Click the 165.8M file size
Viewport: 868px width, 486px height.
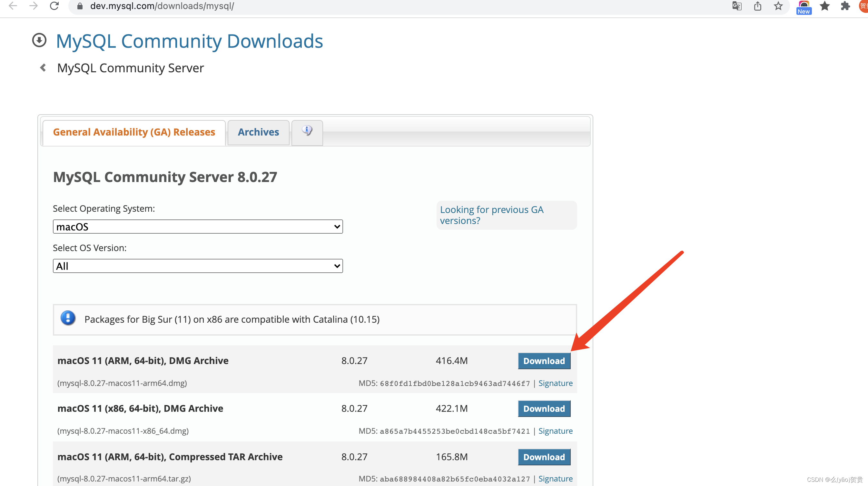point(452,457)
